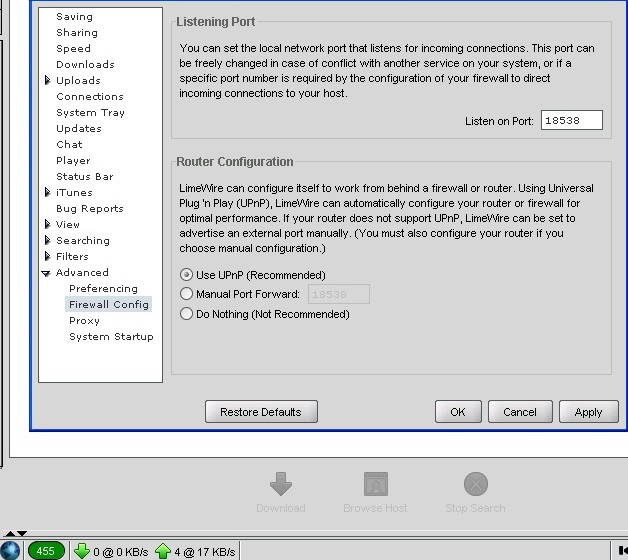Click the Stop Search icon

(475, 484)
